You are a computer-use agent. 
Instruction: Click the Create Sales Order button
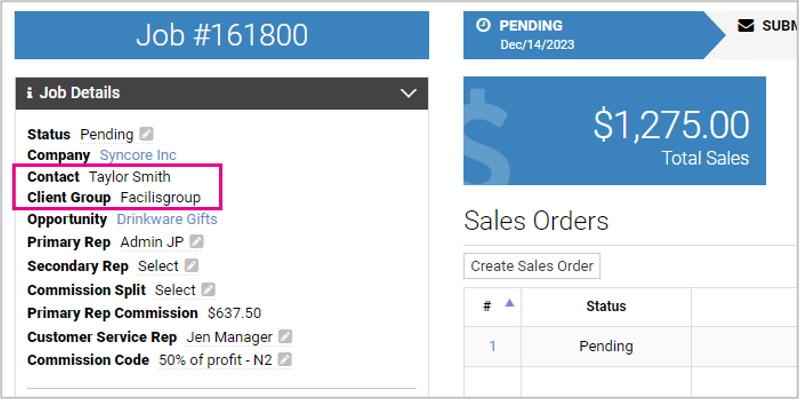pos(532,266)
